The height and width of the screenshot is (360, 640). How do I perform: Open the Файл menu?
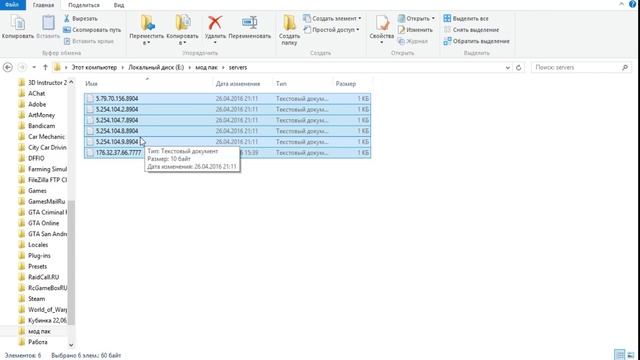(13, 5)
